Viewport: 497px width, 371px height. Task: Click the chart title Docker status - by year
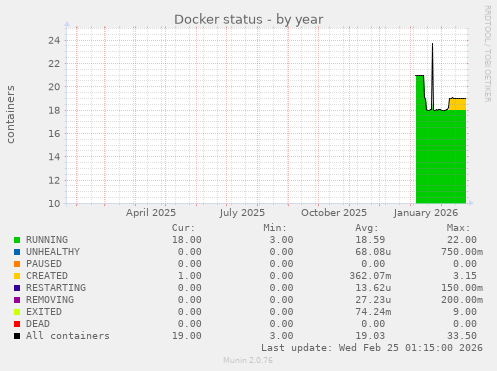click(249, 20)
